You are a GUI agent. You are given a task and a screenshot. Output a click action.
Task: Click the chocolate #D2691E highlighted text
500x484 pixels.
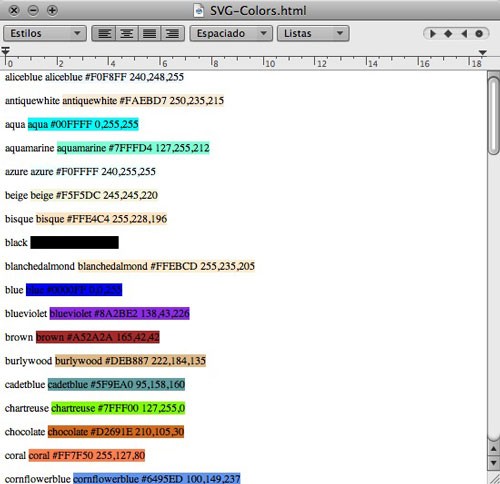click(x=116, y=432)
